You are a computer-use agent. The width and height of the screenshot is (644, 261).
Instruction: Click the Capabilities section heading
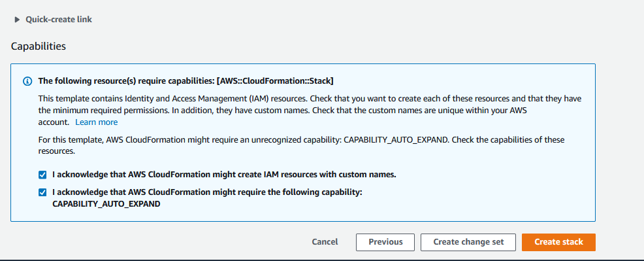coord(38,46)
